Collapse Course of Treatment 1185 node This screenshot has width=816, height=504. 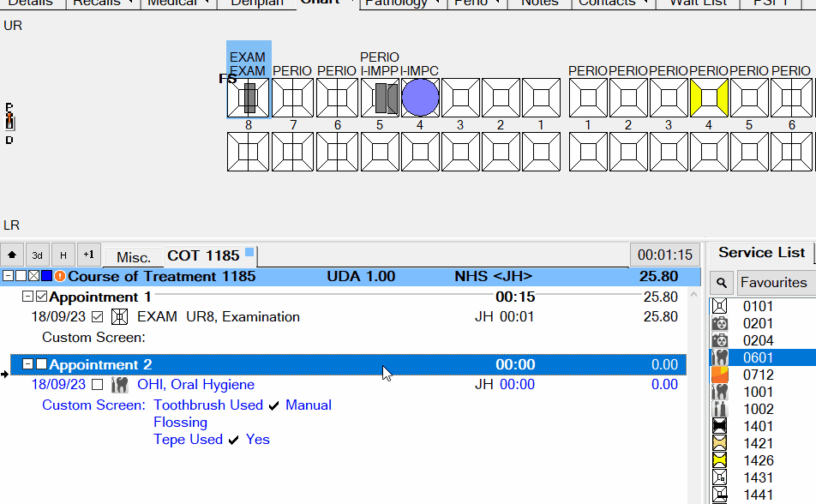[8, 276]
